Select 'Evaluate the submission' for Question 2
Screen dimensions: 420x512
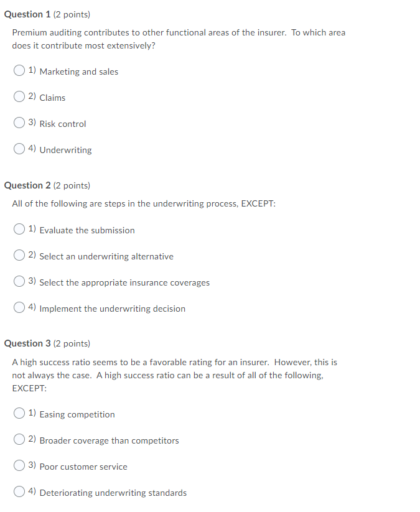(x=19, y=229)
